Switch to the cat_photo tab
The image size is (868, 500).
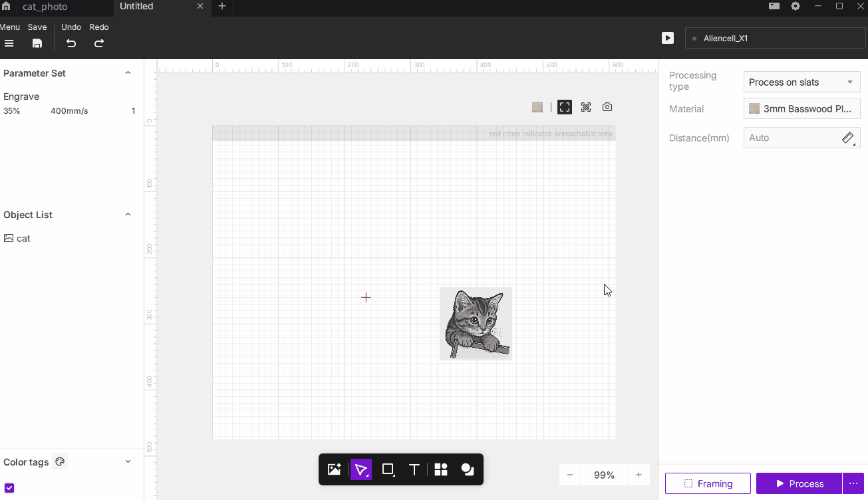tap(45, 7)
